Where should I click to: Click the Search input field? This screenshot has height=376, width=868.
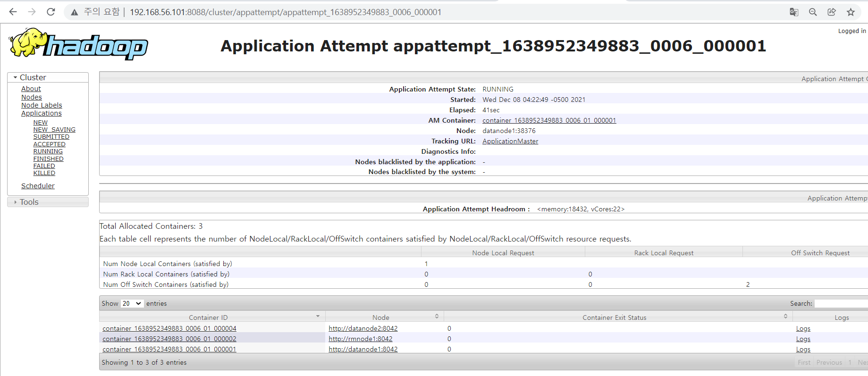click(841, 303)
